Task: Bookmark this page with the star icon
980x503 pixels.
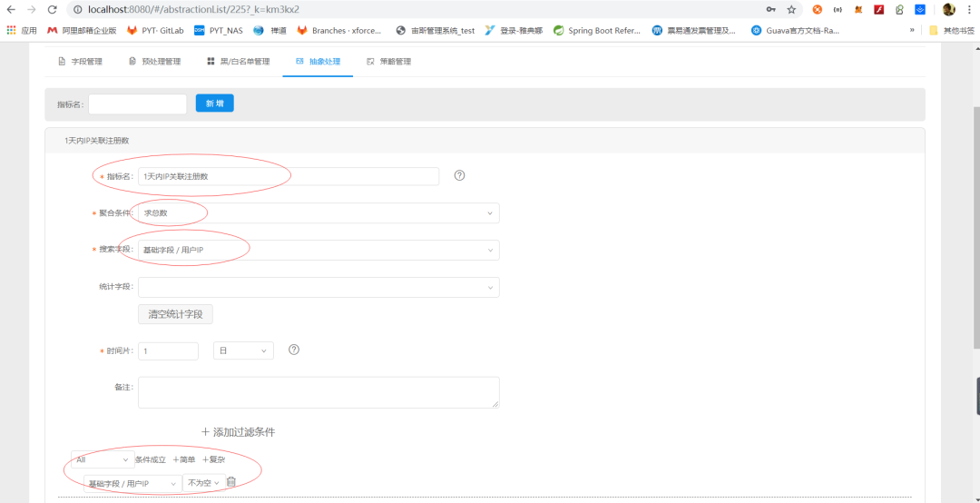Action: 791,9
